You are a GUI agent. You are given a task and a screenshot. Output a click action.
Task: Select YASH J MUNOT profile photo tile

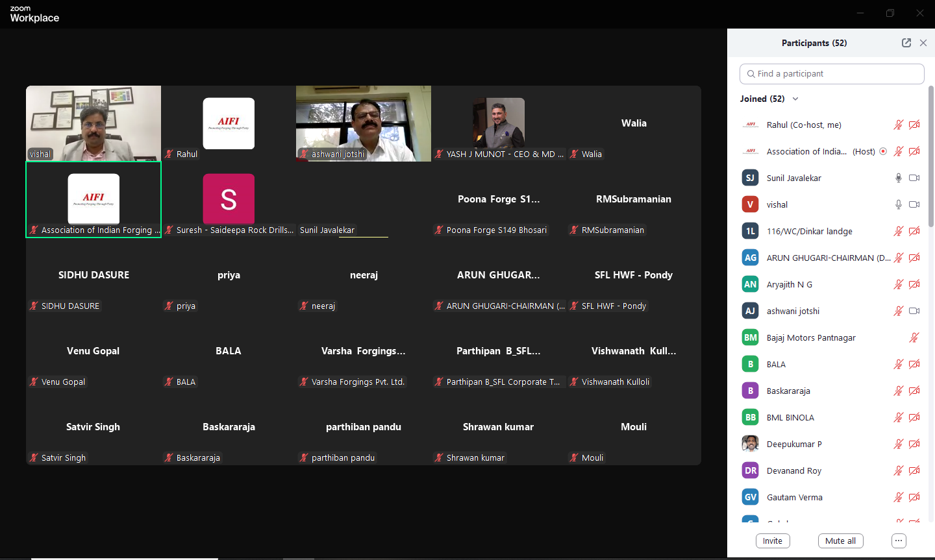(x=499, y=123)
